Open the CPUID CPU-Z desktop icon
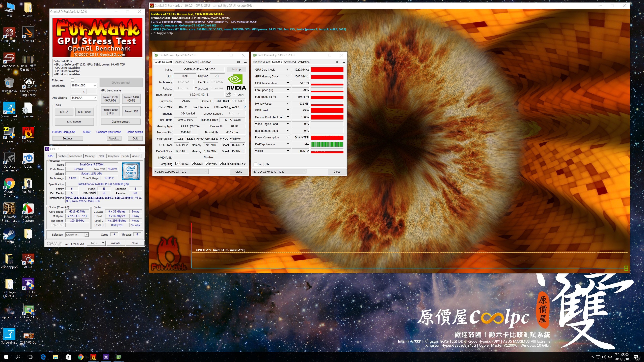The width and height of the screenshot is (644, 362). [x=28, y=288]
